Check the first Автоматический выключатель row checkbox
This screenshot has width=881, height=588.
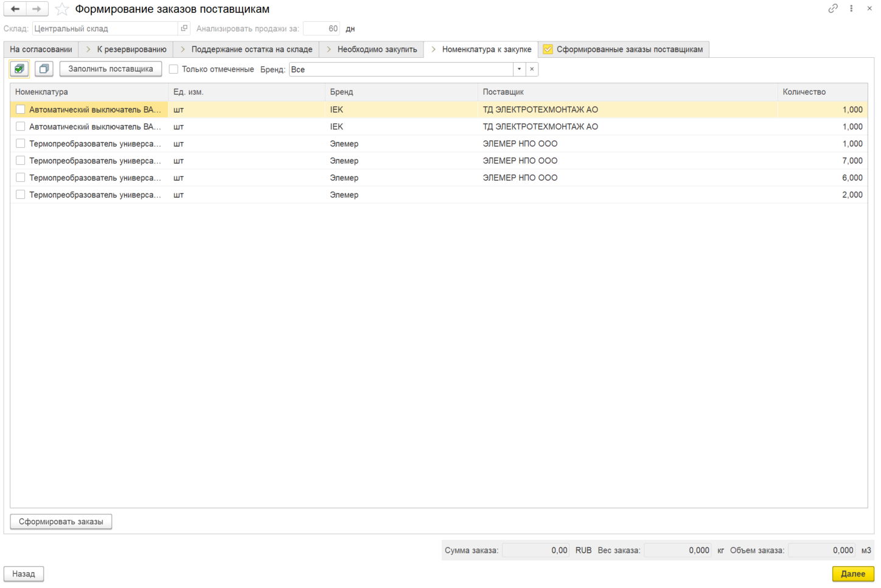tap(21, 109)
